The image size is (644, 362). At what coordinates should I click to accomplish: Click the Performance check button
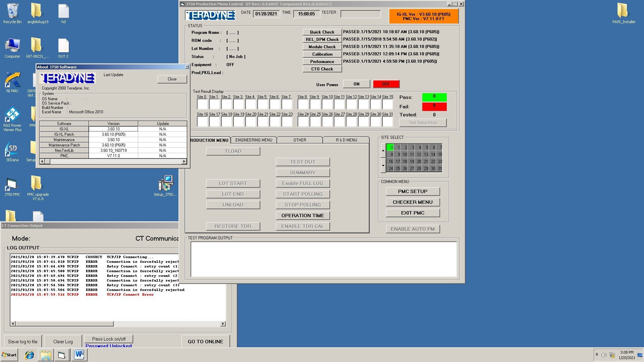pyautogui.click(x=322, y=61)
